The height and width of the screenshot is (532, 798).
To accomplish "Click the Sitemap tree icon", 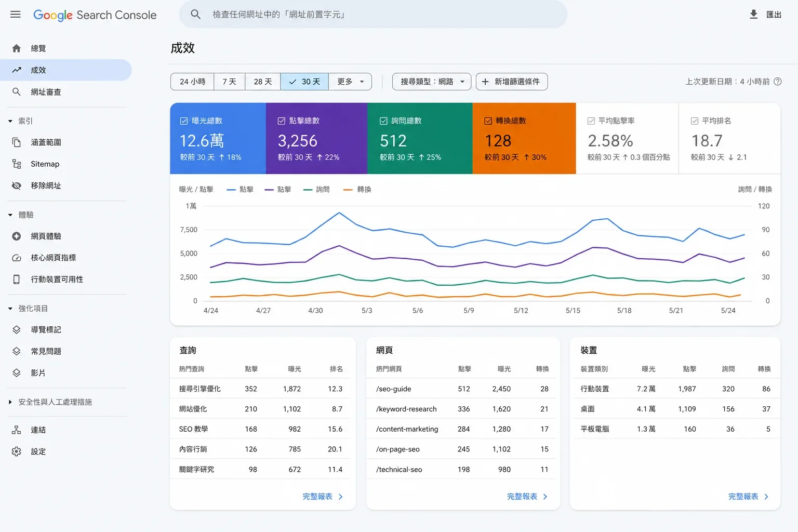I will click(x=17, y=164).
